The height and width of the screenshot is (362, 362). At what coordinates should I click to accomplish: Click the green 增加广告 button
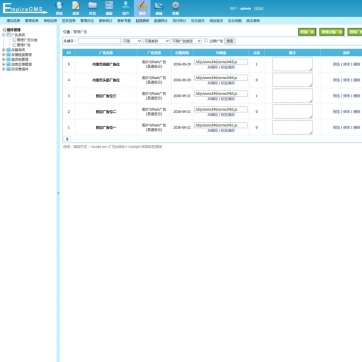(307, 32)
